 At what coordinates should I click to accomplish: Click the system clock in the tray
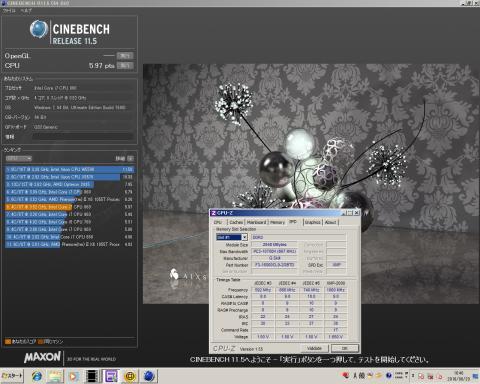point(460,376)
